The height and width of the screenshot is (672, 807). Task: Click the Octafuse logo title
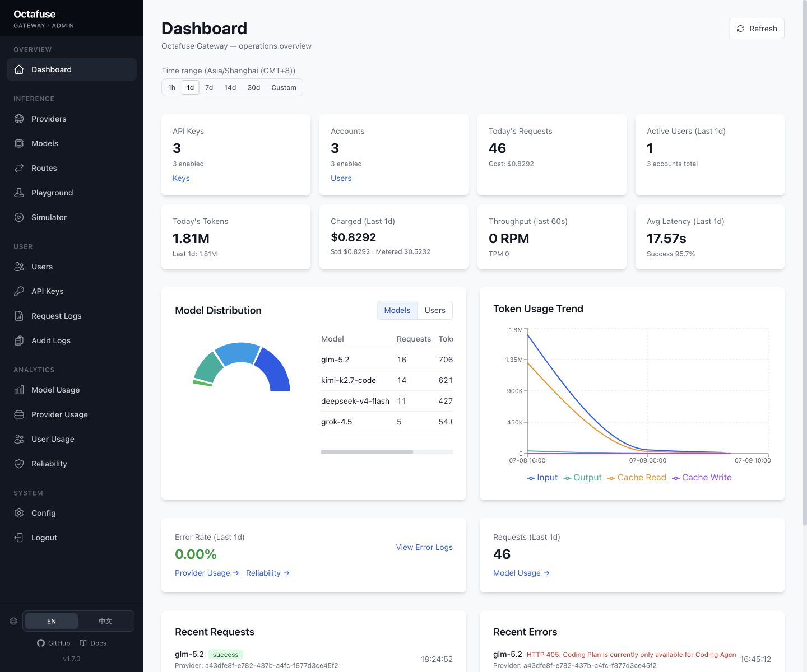35,14
